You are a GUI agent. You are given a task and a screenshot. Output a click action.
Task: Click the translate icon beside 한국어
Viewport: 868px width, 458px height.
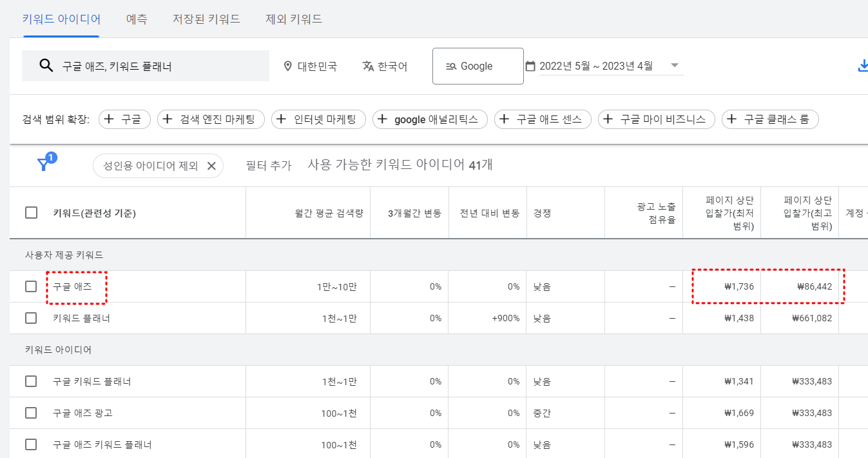368,66
